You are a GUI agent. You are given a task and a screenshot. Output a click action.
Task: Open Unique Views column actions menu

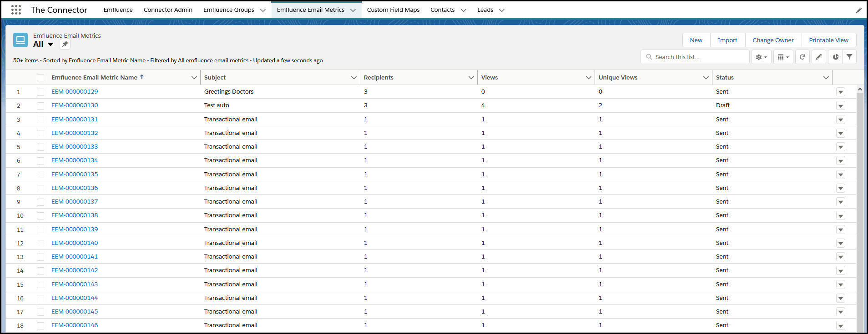click(706, 78)
